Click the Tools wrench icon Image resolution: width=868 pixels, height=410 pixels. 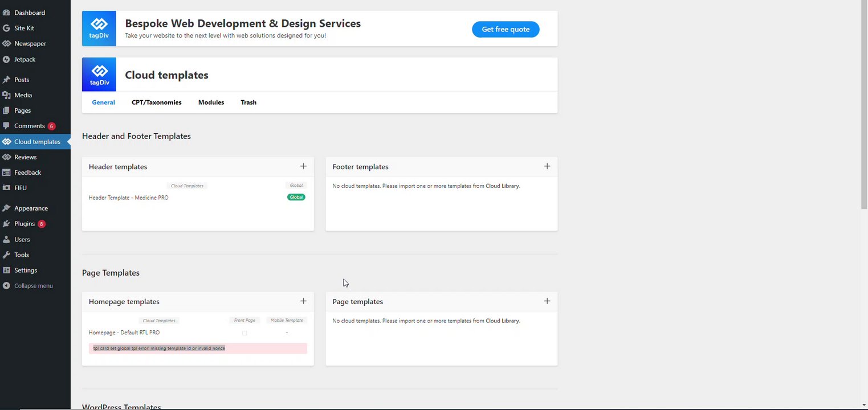(6, 255)
